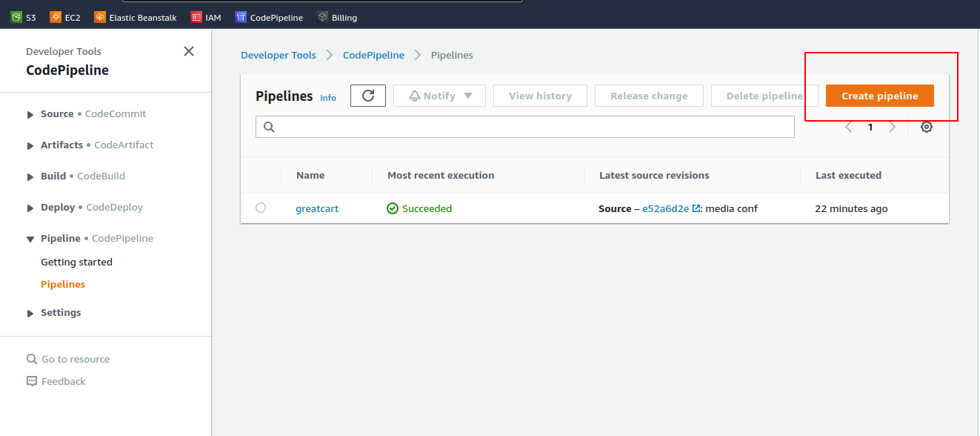Expand the Settings section

pyautogui.click(x=30, y=313)
